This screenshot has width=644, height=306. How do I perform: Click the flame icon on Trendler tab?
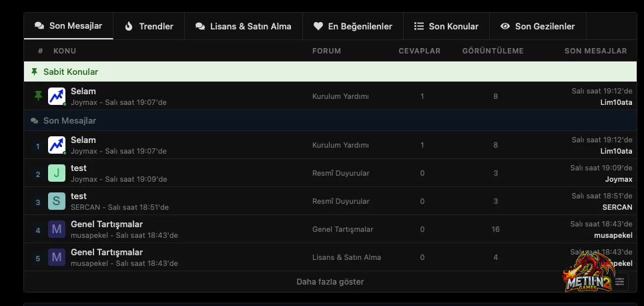point(129,26)
